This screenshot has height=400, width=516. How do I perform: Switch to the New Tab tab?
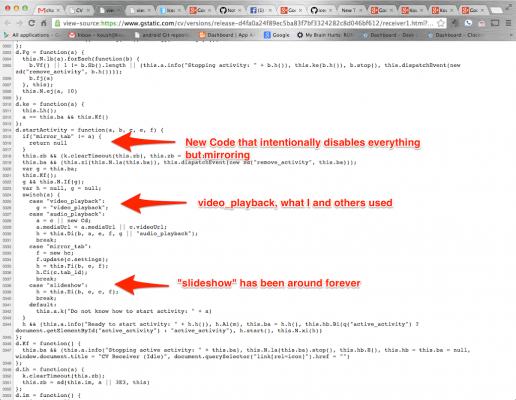[x=352, y=10]
